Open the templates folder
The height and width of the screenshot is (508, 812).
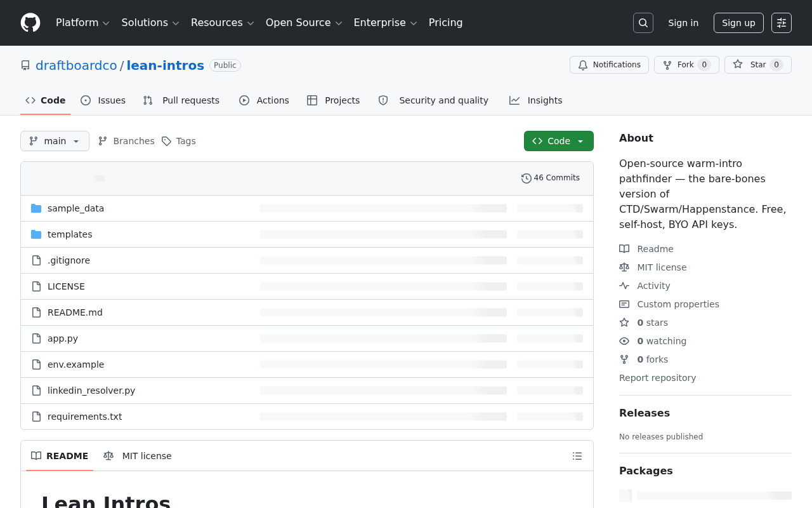pos(70,234)
